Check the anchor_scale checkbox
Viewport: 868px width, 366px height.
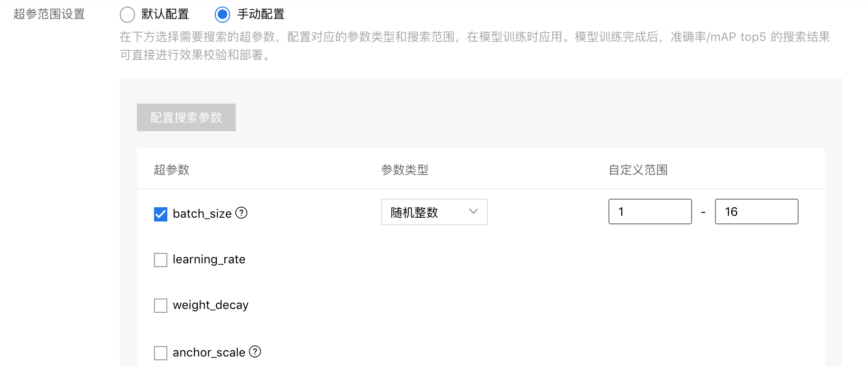pos(161,353)
